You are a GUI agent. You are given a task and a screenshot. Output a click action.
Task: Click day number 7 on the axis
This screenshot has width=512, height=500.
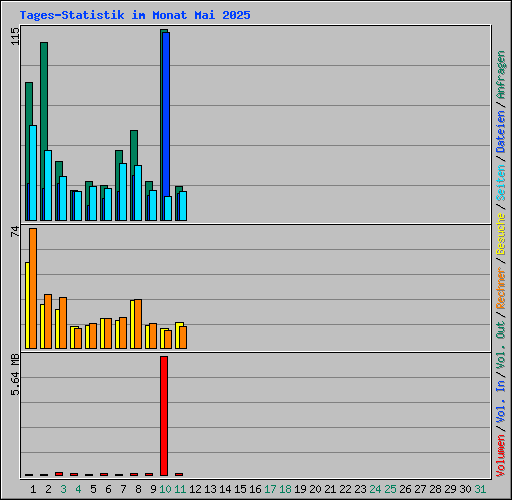pyautogui.click(x=123, y=489)
